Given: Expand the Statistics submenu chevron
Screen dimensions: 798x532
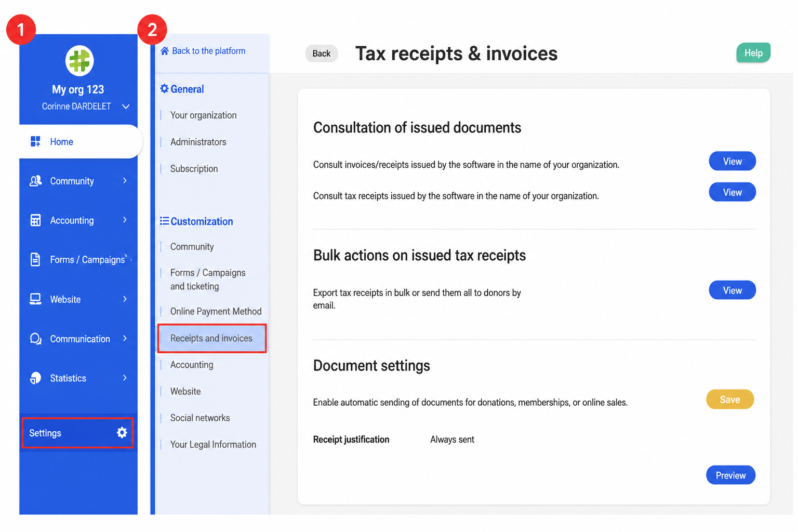Looking at the screenshot, I should tap(125, 378).
